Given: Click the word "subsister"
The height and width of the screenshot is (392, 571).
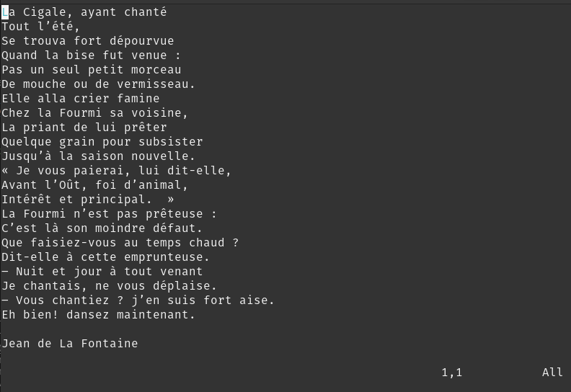Looking at the screenshot, I should (x=170, y=142).
